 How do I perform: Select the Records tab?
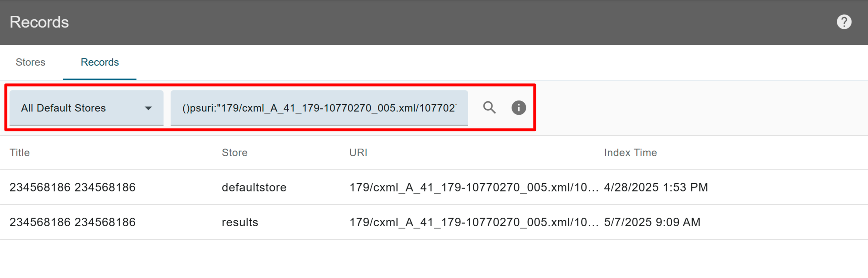click(x=100, y=62)
